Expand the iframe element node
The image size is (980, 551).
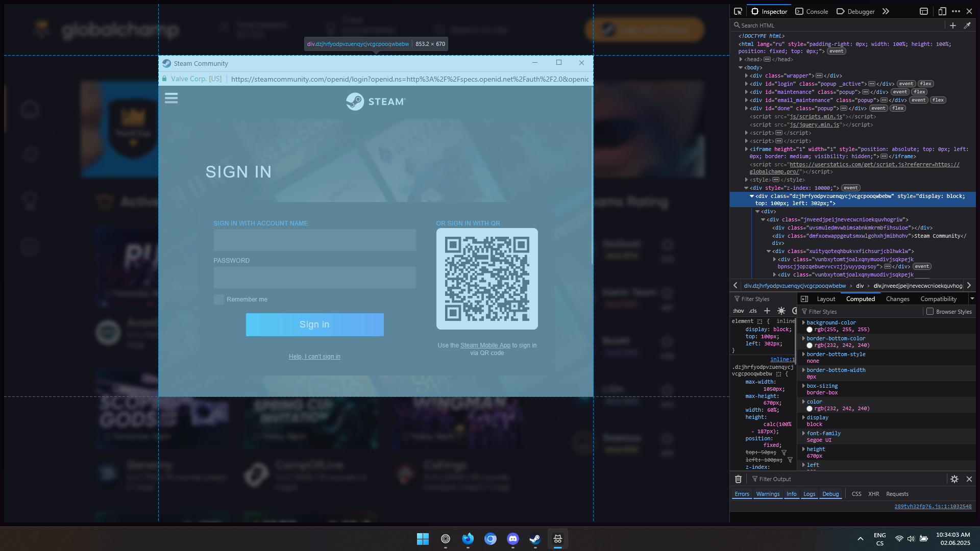pyautogui.click(x=746, y=149)
